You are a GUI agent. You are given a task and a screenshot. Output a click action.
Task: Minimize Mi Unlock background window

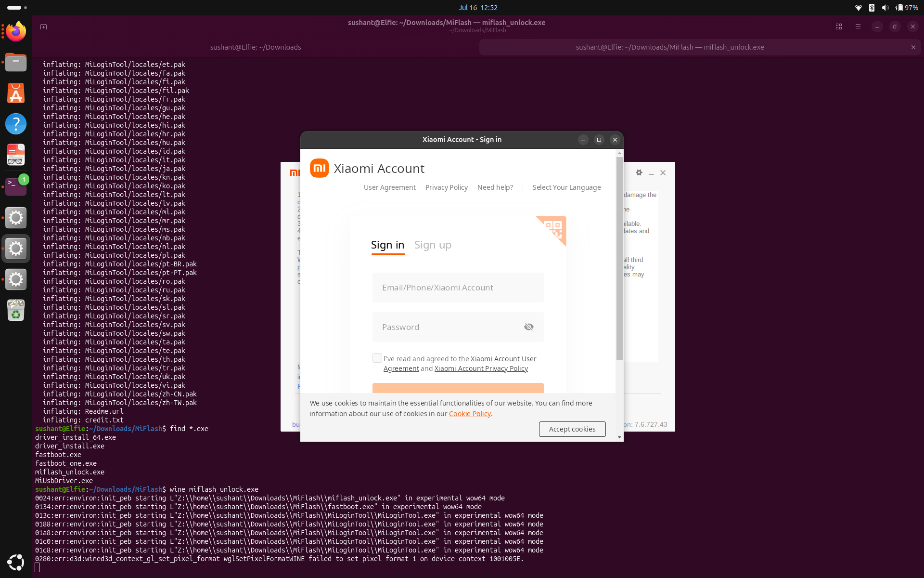(x=651, y=173)
